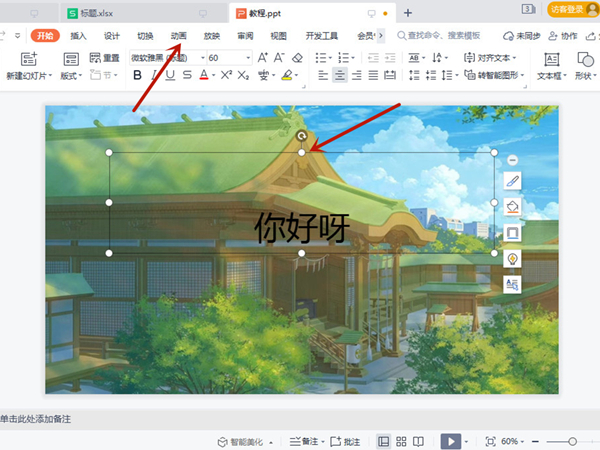Select the brush style floating icon

[x=513, y=181]
